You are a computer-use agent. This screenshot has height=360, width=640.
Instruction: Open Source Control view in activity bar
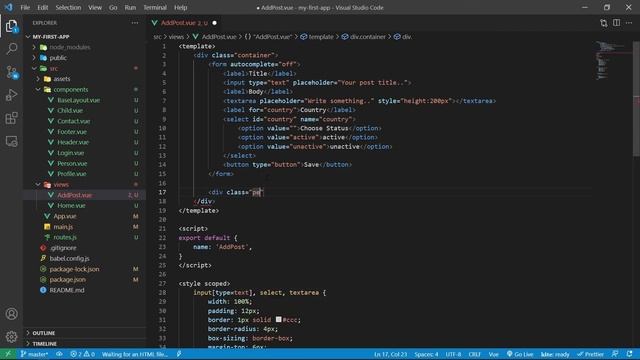pyautogui.click(x=11, y=72)
